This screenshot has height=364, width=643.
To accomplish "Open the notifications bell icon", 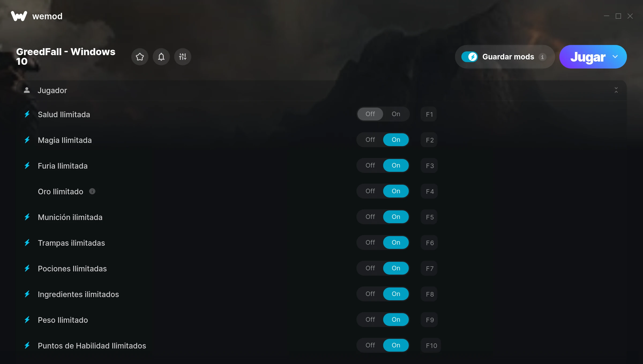I will pos(161,57).
